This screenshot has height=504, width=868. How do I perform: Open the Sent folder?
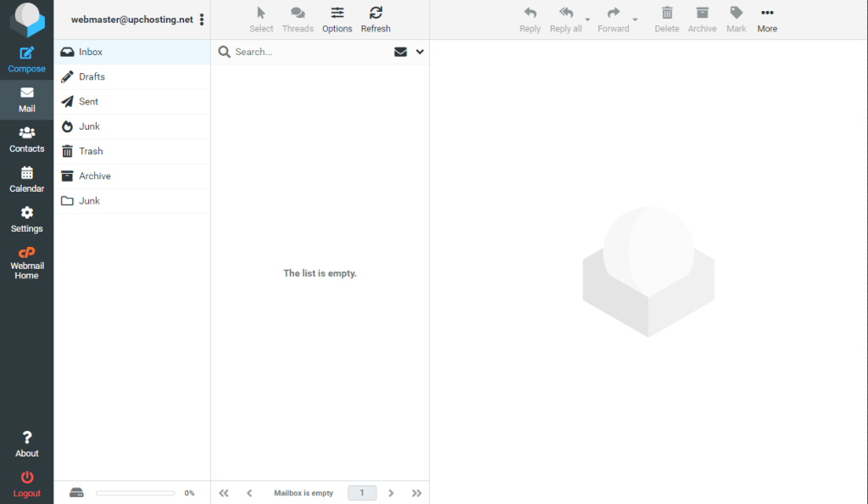coord(88,101)
